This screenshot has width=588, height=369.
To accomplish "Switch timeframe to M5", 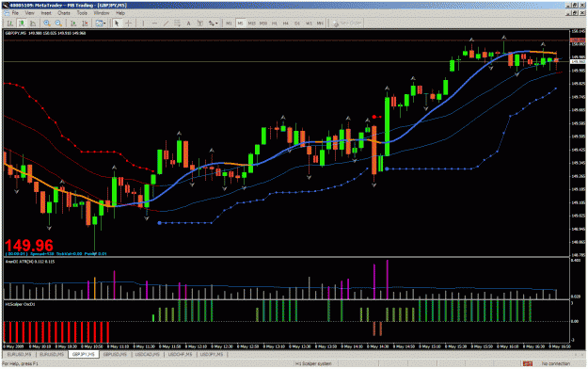I will pos(241,24).
